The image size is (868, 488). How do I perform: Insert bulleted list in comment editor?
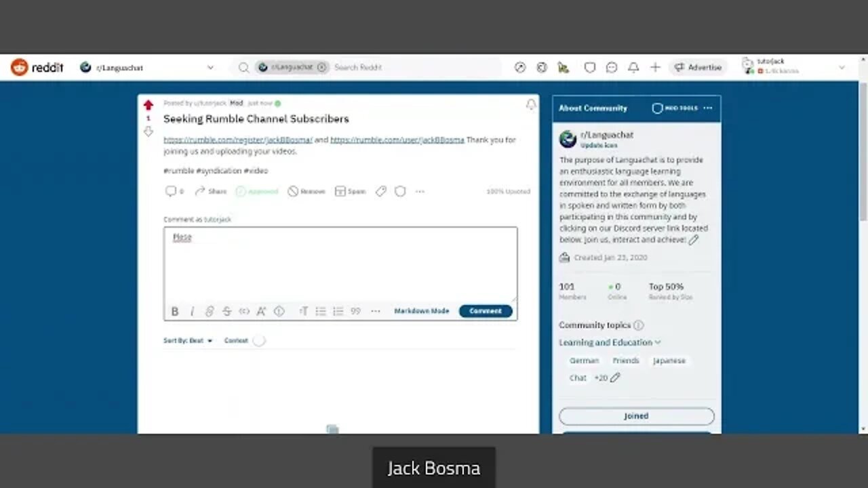pos(321,311)
